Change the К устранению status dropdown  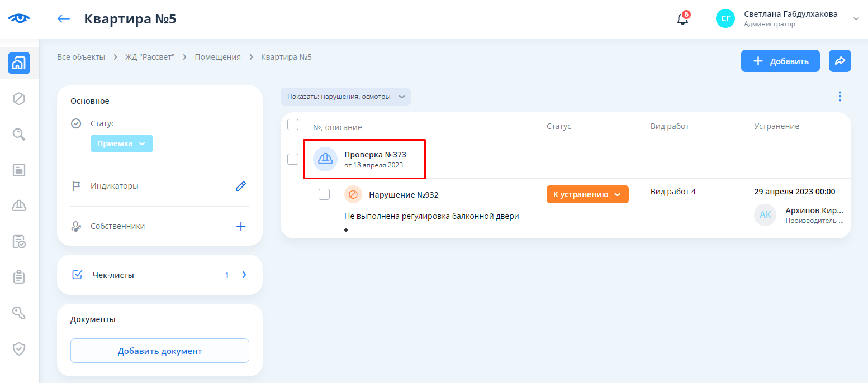[587, 194]
